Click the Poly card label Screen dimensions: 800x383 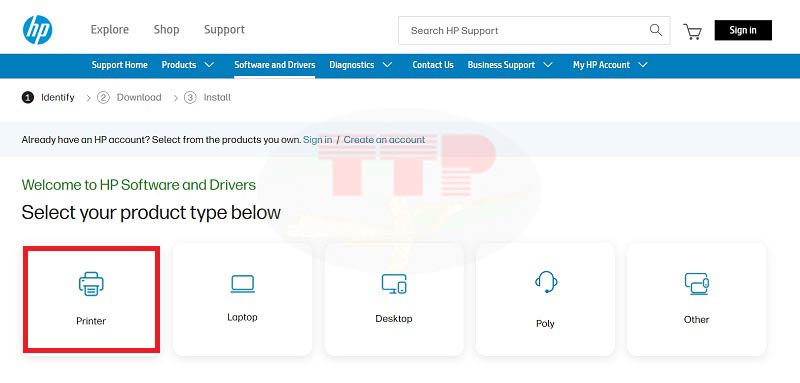click(x=545, y=324)
